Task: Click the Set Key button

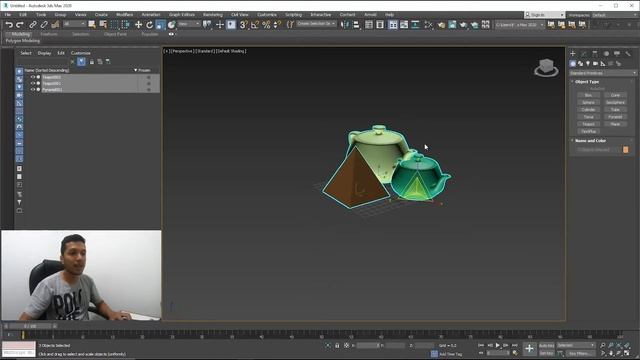Action: coord(547,353)
